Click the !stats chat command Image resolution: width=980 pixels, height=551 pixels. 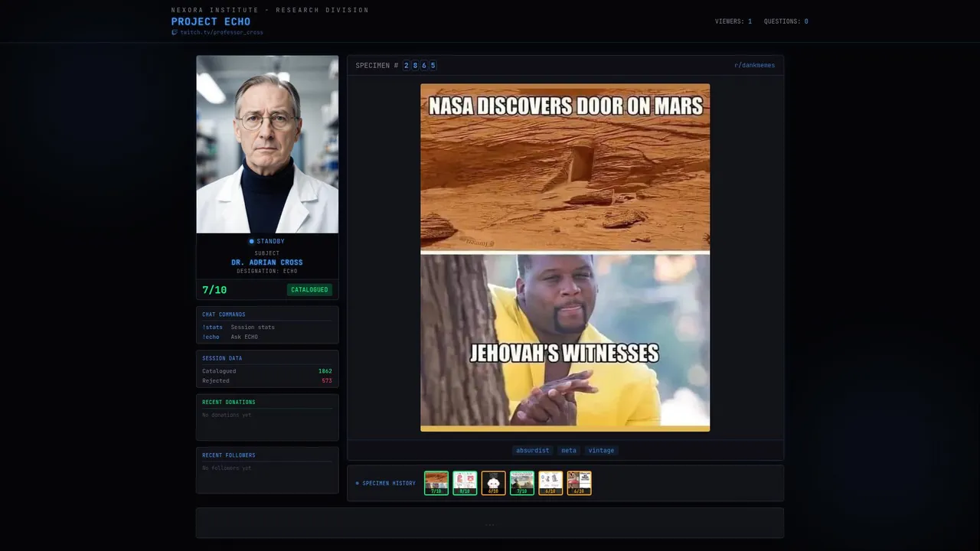212,327
